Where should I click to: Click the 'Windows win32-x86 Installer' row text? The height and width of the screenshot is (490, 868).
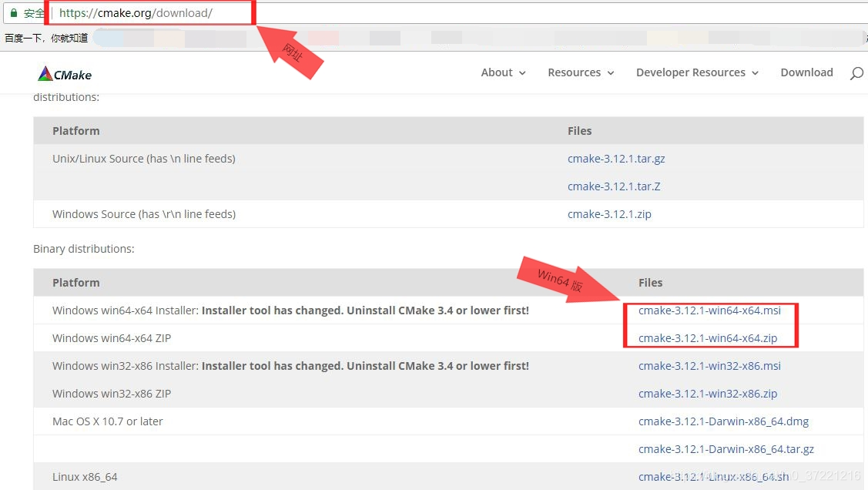(290, 366)
